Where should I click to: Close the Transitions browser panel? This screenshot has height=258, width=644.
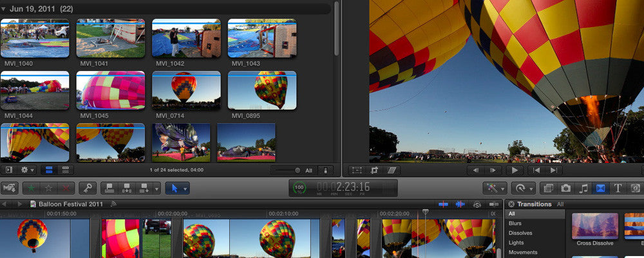tap(511, 204)
